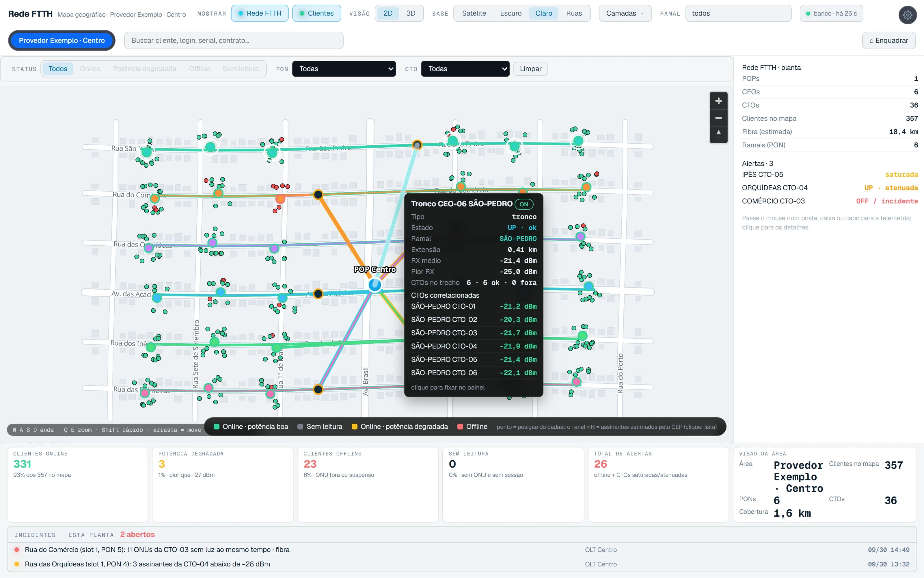
Task: Open the Camadas dropdown
Action: [x=625, y=13]
